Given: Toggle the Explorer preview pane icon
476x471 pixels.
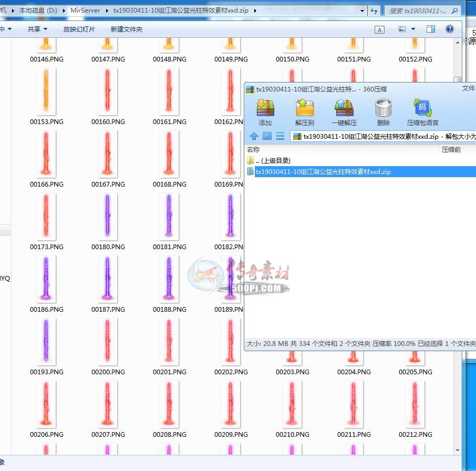Looking at the screenshot, I should [x=431, y=29].
